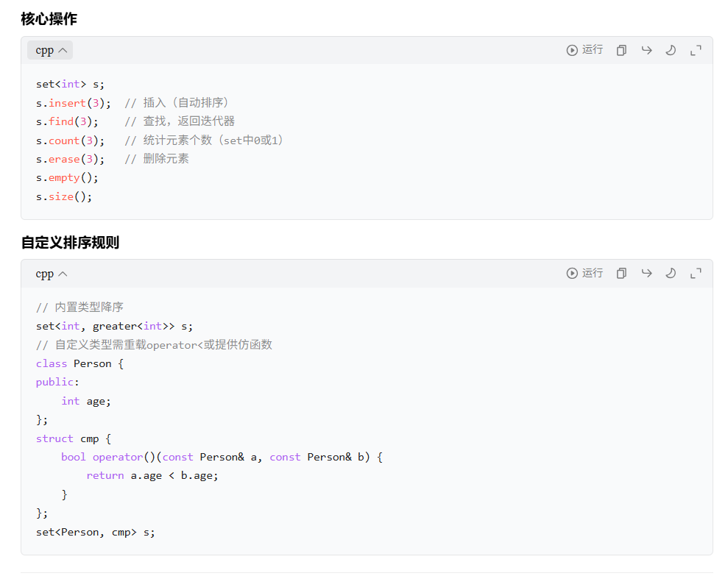Click the code line "s.size();"

pyautogui.click(x=64, y=197)
